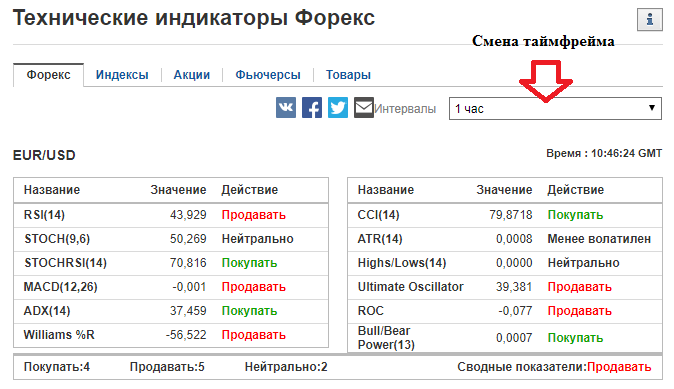This screenshot has width=674, height=389.
Task: Select the STOCHRSI value 70,816
Action: pyautogui.click(x=188, y=263)
